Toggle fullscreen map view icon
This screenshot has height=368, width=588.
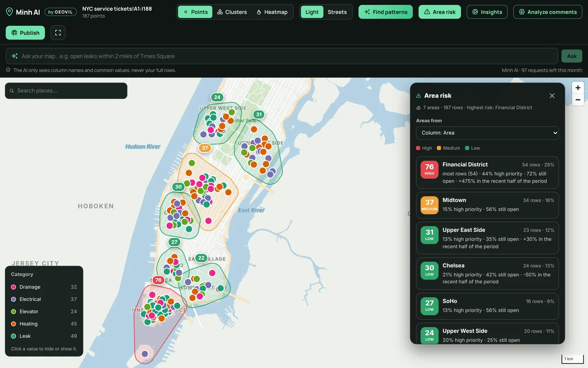(x=58, y=33)
